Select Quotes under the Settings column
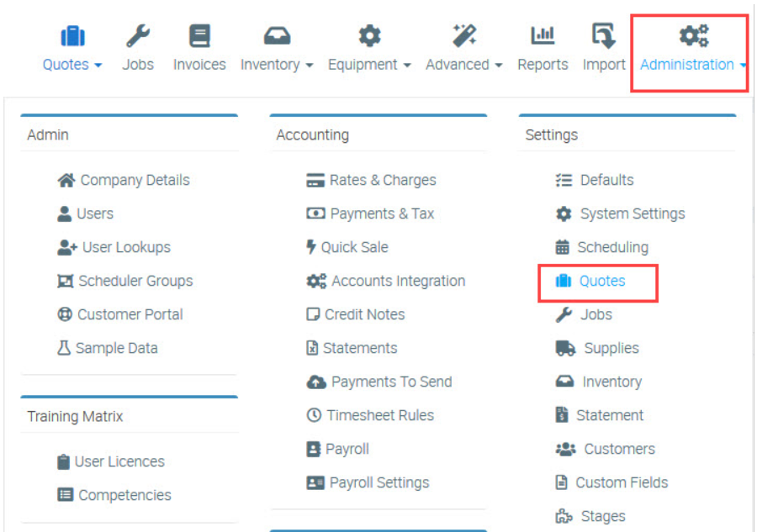757x532 pixels. click(601, 281)
